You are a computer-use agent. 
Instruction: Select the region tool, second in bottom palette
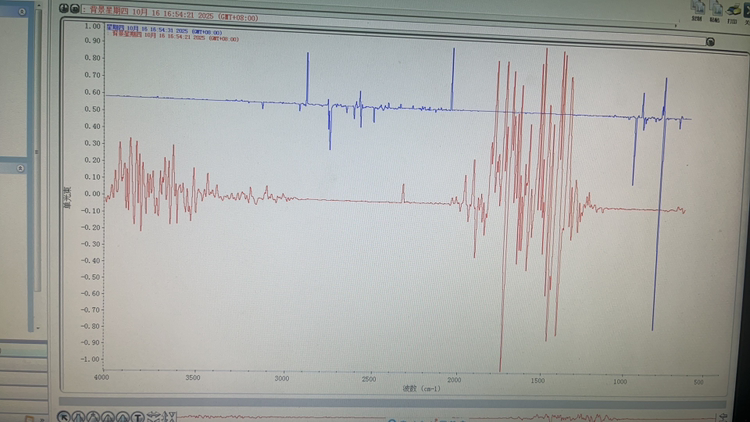(x=78, y=417)
